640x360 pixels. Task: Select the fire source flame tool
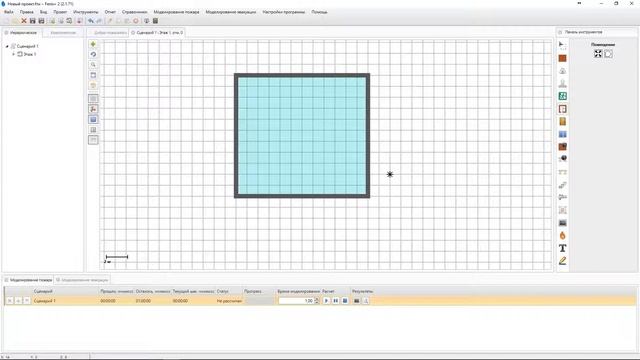562,236
